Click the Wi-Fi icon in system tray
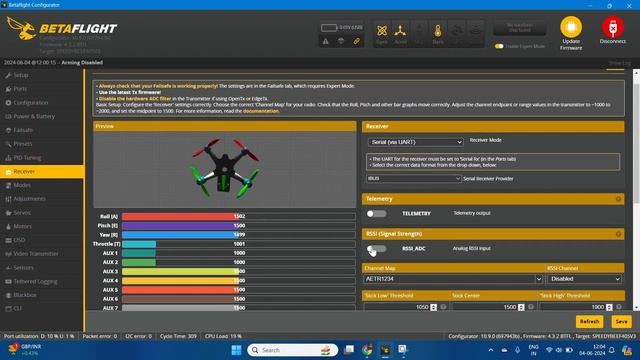This screenshot has width=640, height=360. click(549, 350)
